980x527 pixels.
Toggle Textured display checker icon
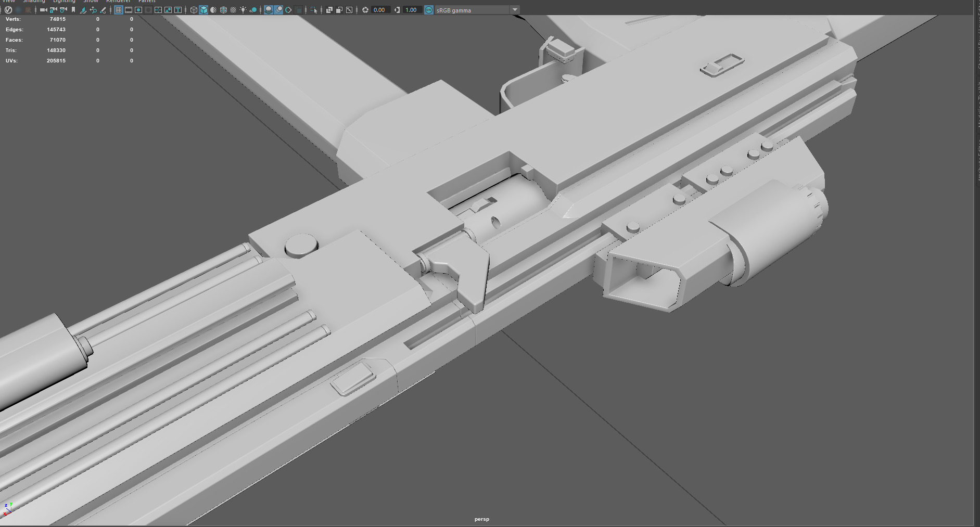tap(233, 10)
